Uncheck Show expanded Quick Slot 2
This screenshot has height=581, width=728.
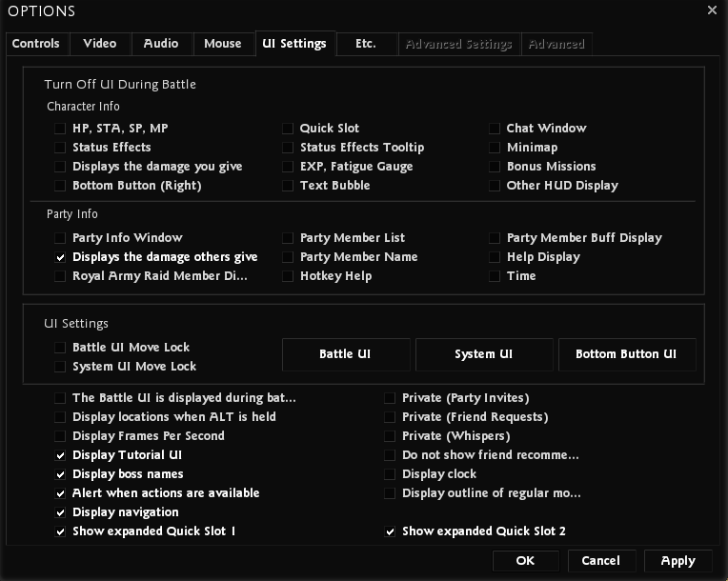coord(390,531)
